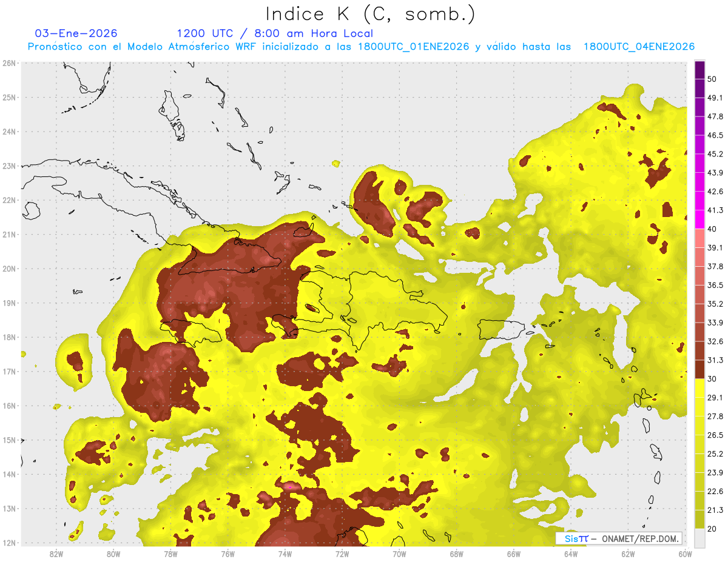The width and height of the screenshot is (728, 562).
Task: Click the "19N" latitude label
Action: (x=9, y=303)
